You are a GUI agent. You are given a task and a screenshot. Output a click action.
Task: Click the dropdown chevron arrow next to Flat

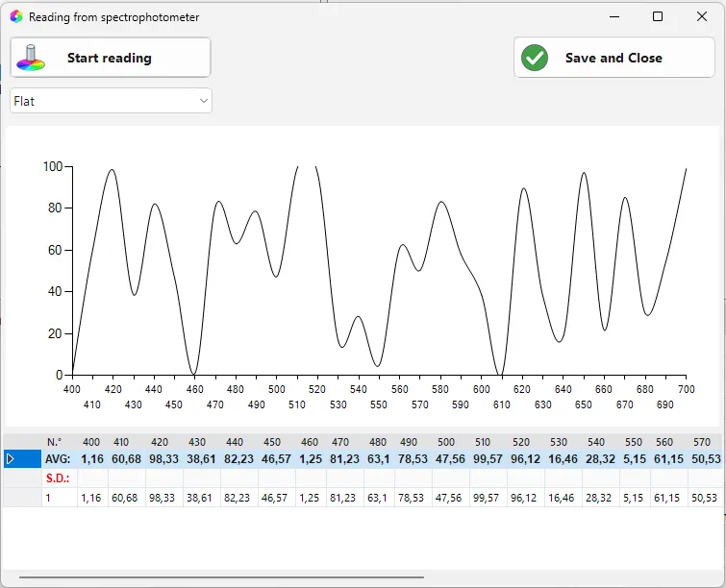[x=203, y=101]
